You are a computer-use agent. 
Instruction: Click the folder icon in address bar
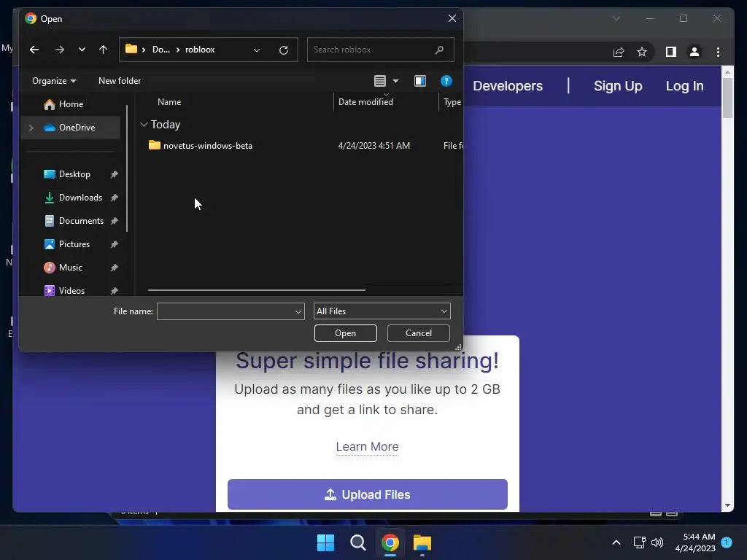131,49
